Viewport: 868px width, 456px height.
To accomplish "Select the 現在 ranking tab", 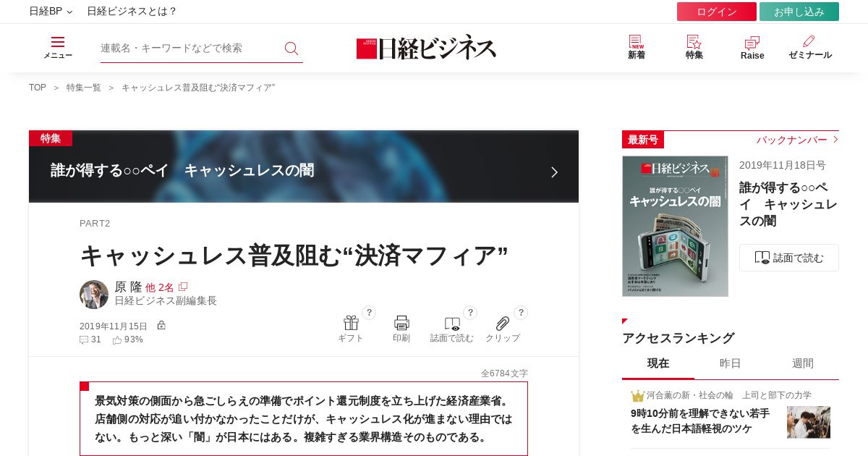I will tap(658, 363).
